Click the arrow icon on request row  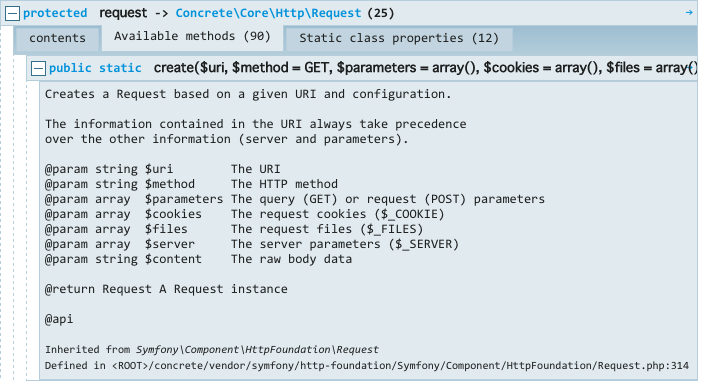[x=689, y=13]
